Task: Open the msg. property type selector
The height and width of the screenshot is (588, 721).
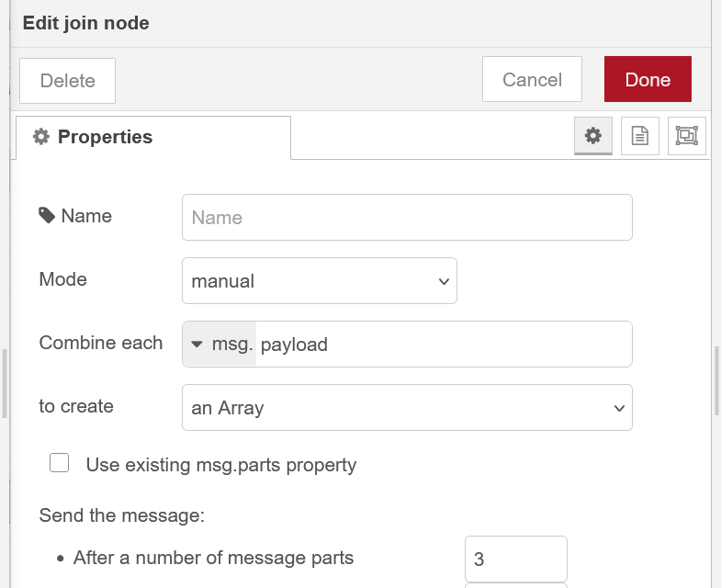Action: point(220,345)
